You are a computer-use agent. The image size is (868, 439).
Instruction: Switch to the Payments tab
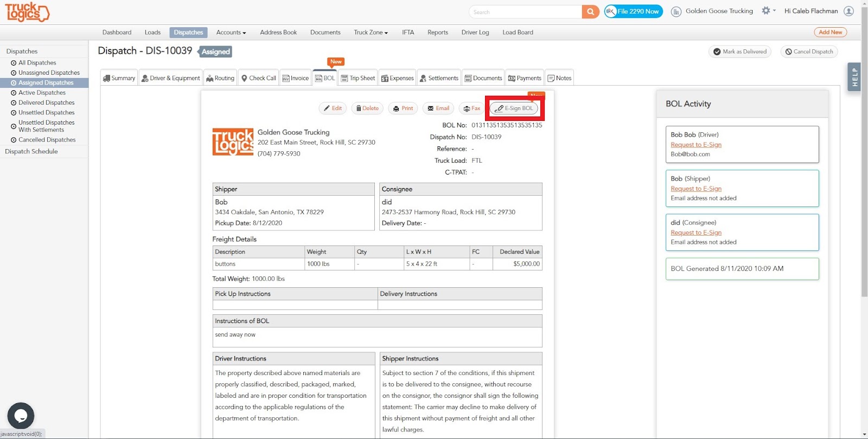coord(525,78)
